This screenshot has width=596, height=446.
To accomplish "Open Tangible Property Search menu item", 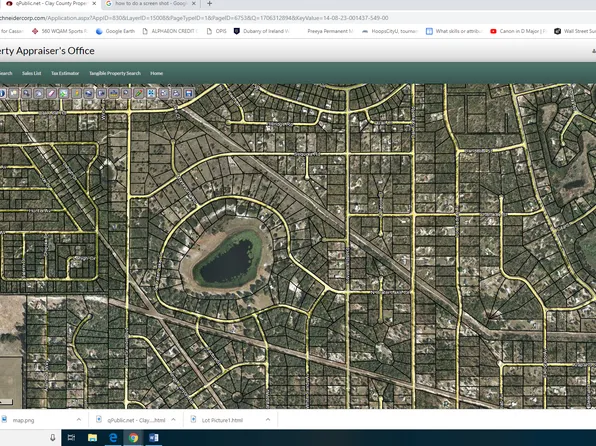I will click(115, 73).
